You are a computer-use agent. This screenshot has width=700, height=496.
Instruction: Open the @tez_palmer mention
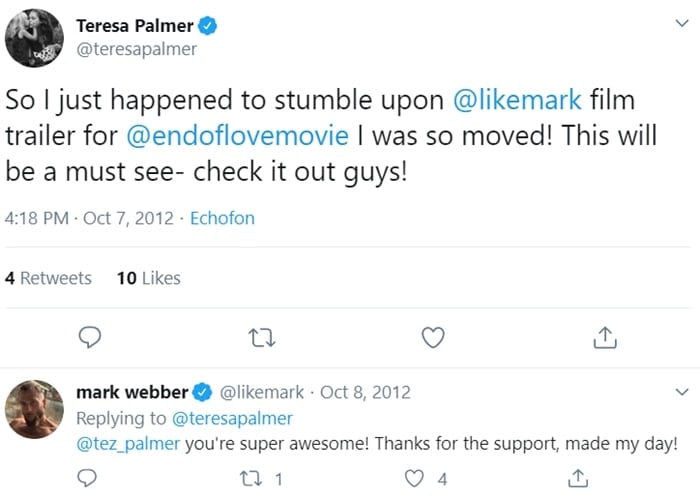128,442
